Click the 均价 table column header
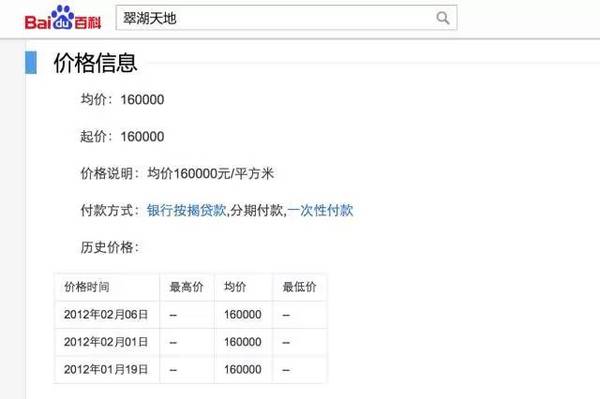Image resolution: width=600 pixels, height=399 pixels. [235, 287]
